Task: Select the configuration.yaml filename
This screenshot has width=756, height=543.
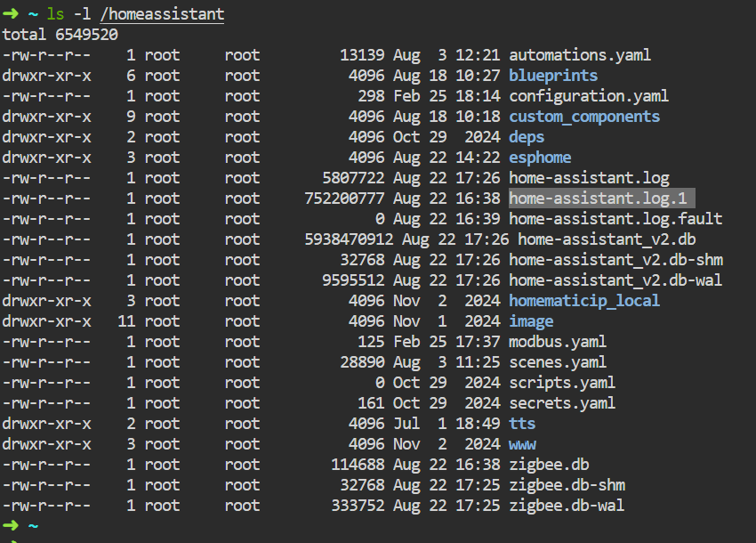Action: point(589,96)
